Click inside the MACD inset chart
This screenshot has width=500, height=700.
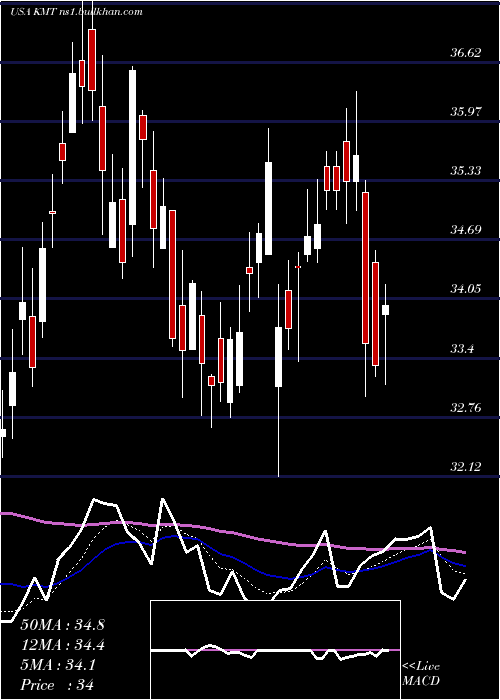[x=275, y=650]
